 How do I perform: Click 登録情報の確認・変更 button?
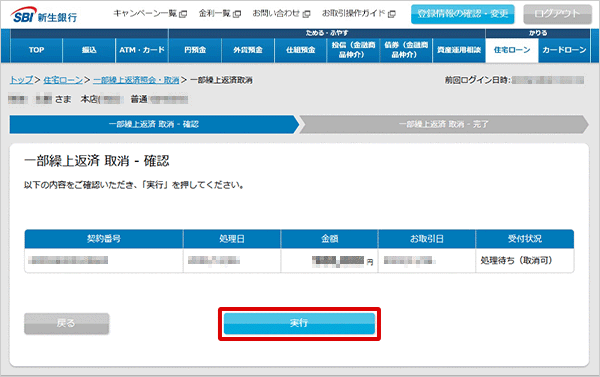coord(463,14)
